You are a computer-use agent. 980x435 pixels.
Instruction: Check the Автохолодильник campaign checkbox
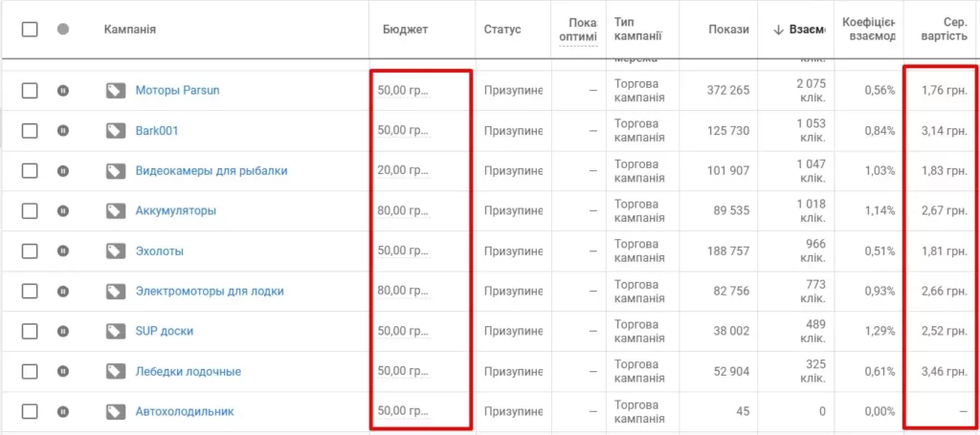click(x=30, y=412)
